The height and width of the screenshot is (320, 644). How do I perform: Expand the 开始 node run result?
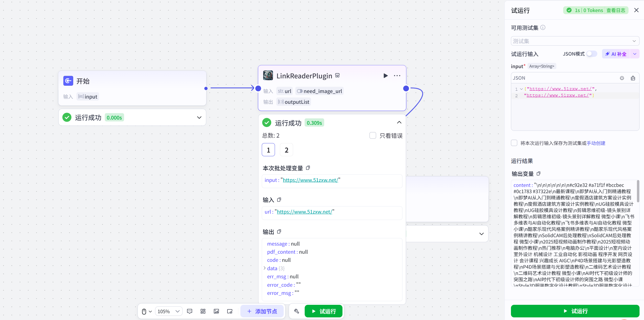coord(199,117)
